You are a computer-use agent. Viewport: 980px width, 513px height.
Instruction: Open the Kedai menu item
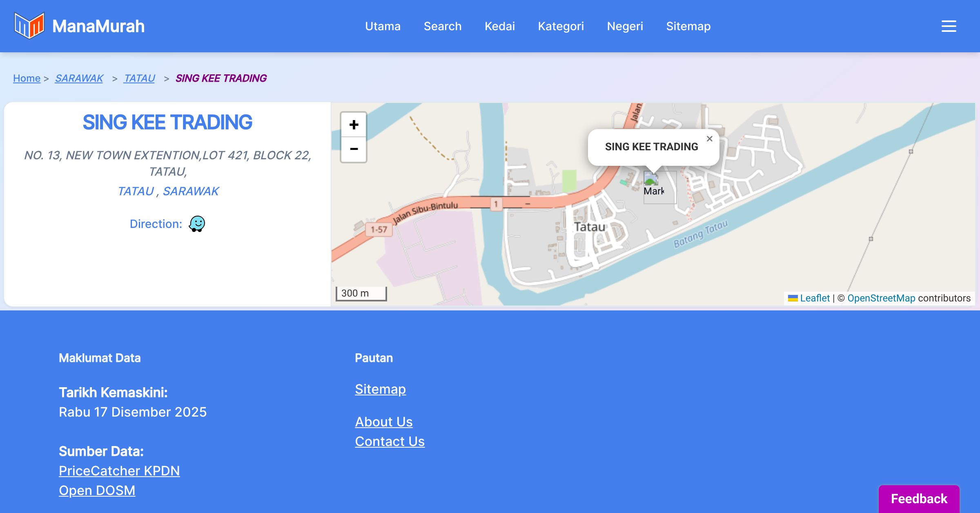coord(499,26)
